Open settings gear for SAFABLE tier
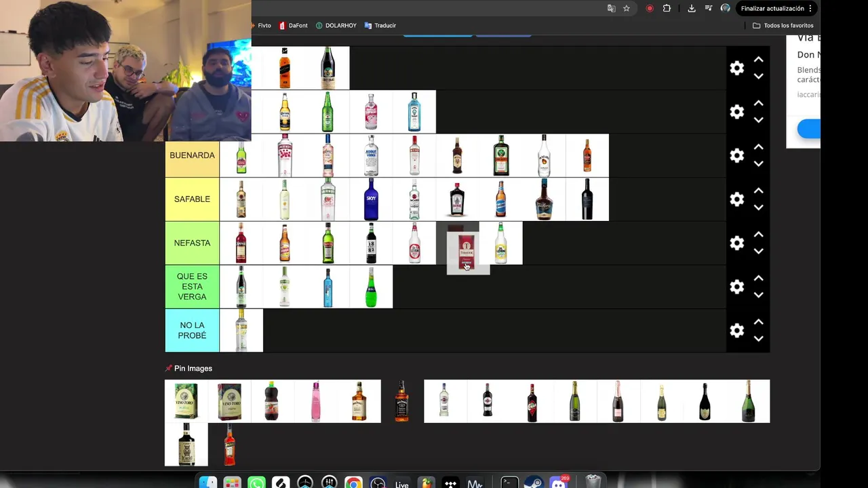This screenshot has width=868, height=488. tap(736, 199)
